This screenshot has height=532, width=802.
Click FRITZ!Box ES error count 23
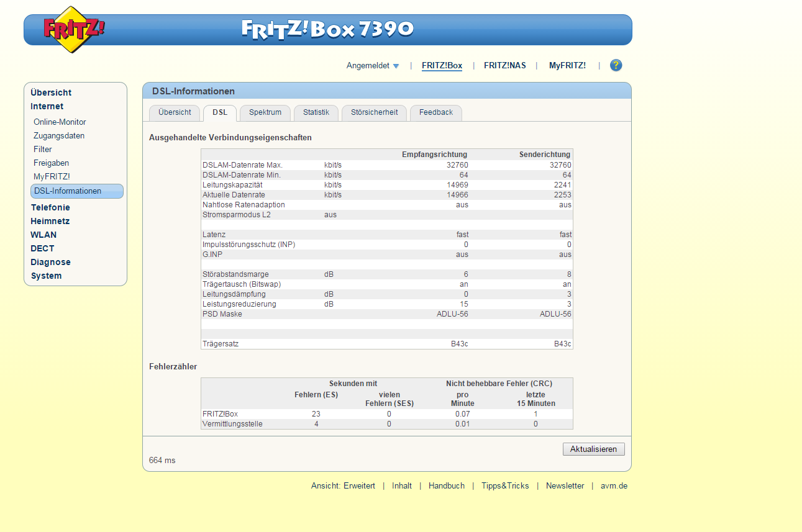(316, 414)
